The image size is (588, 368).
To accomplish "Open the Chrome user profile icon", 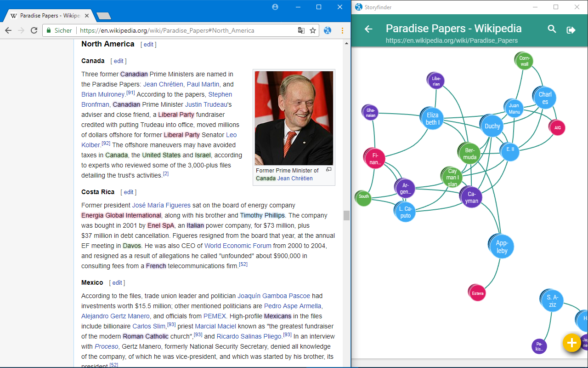I will (275, 7).
